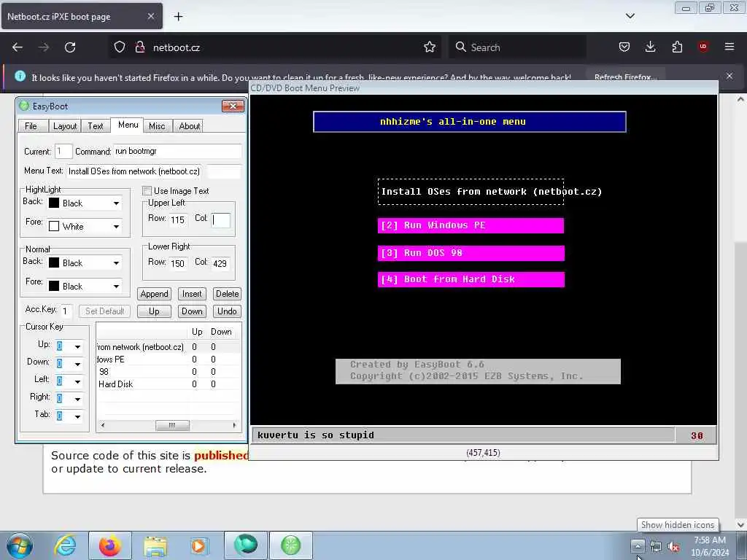This screenshot has width=747, height=560.
Task: Close the Netboot.cz iPXE boot page tab
Action: [150, 16]
